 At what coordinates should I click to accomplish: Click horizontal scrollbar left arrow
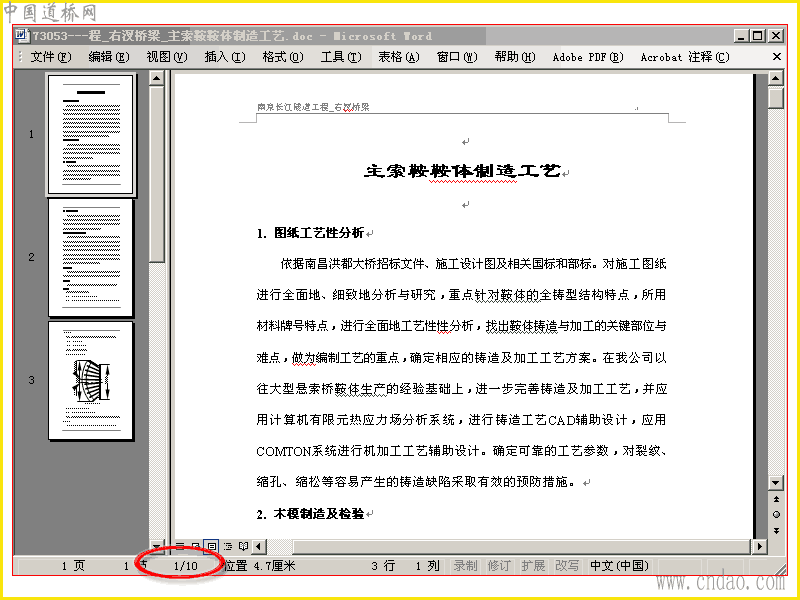point(259,546)
